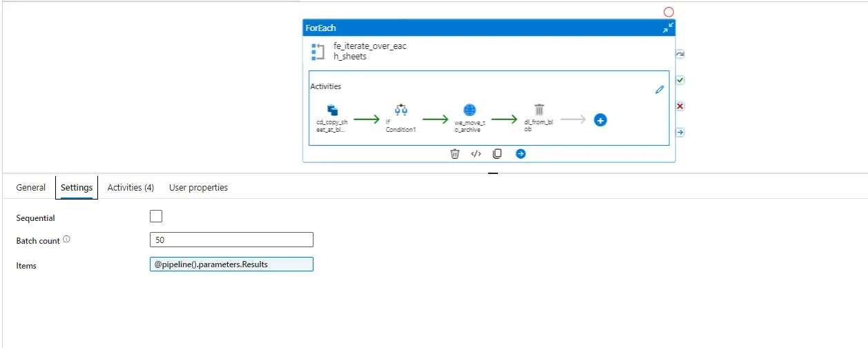868x348 pixels.
Task: Click the Items label
Action: 26,266
